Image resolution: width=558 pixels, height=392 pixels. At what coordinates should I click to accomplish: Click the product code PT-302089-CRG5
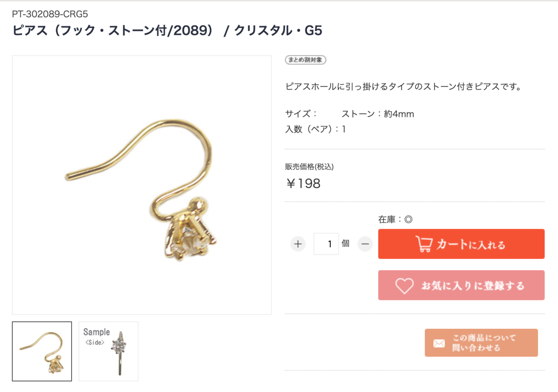[x=50, y=13]
